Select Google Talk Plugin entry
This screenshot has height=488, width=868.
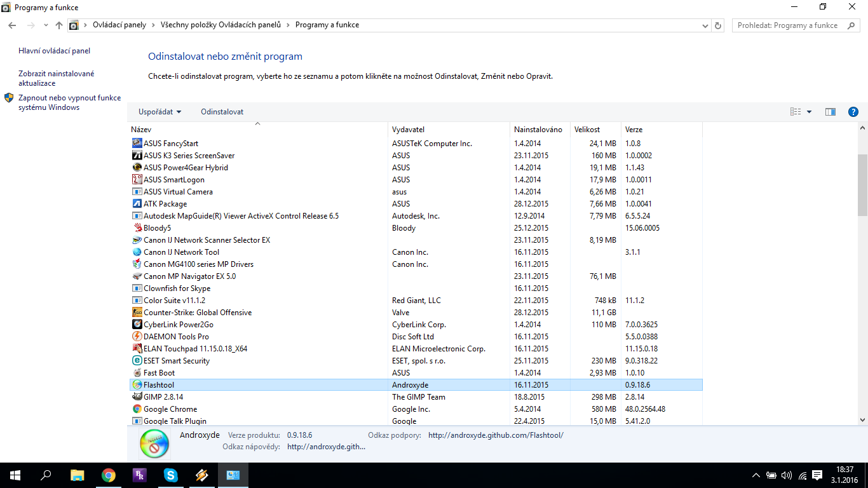click(x=416, y=421)
